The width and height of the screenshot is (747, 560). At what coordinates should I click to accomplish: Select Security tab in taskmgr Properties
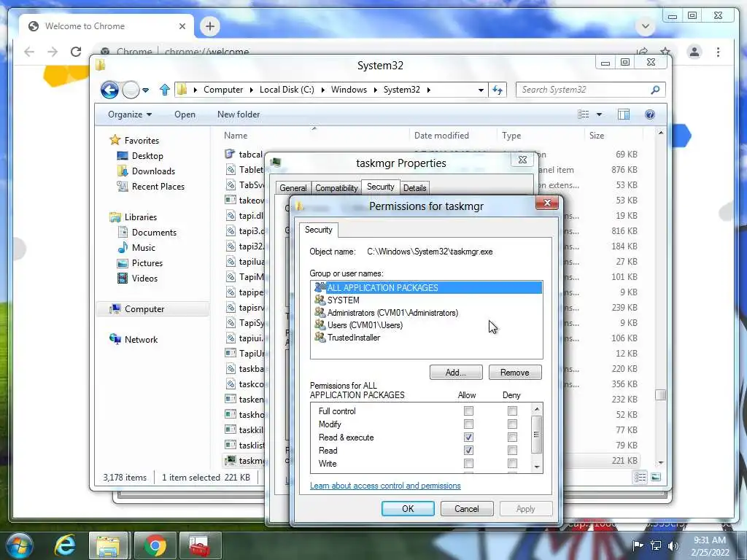380,187
